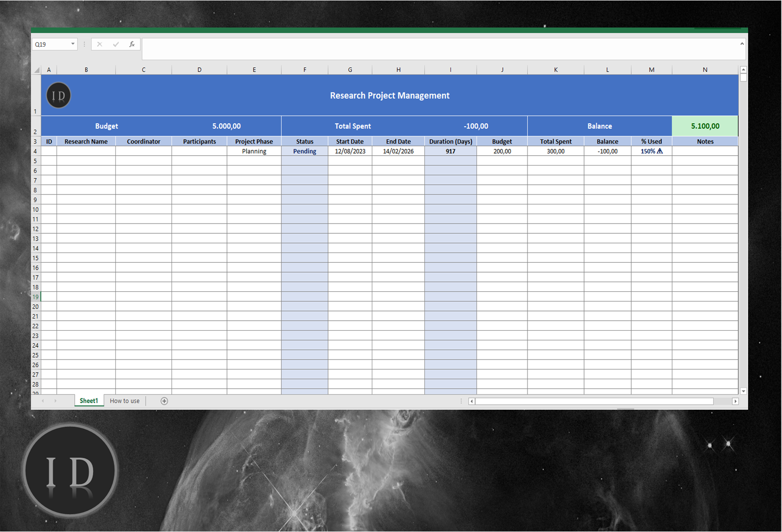Click the warning icon beside 150%

(660, 151)
